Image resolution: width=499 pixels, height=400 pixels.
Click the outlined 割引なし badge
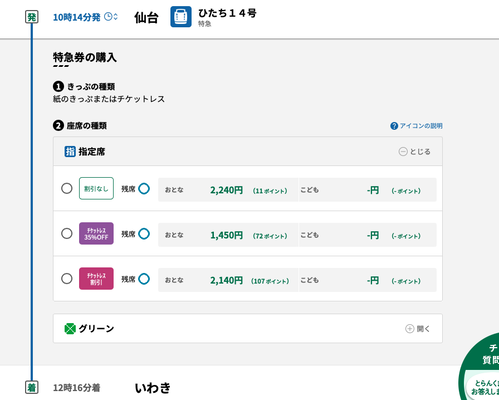tap(96, 188)
